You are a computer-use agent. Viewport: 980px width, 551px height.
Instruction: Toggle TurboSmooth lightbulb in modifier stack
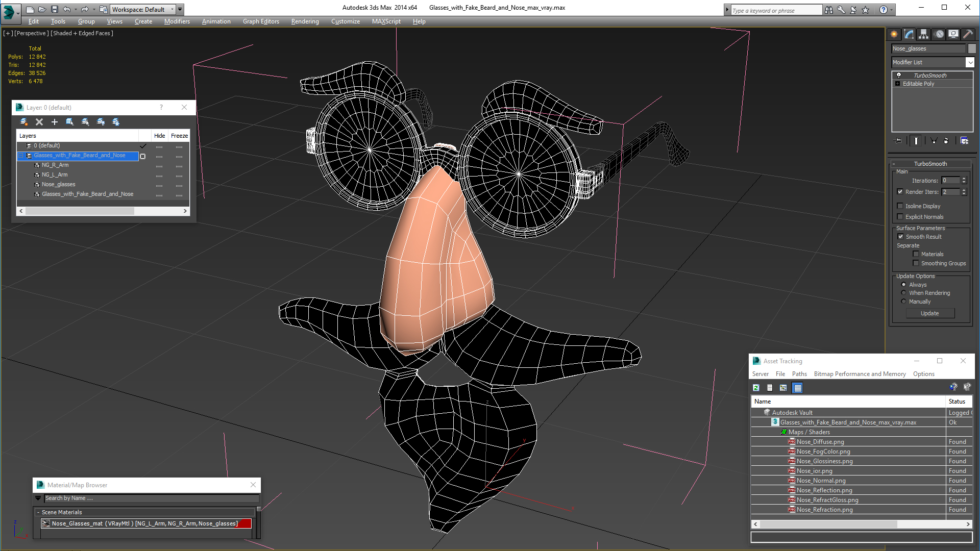tap(899, 76)
